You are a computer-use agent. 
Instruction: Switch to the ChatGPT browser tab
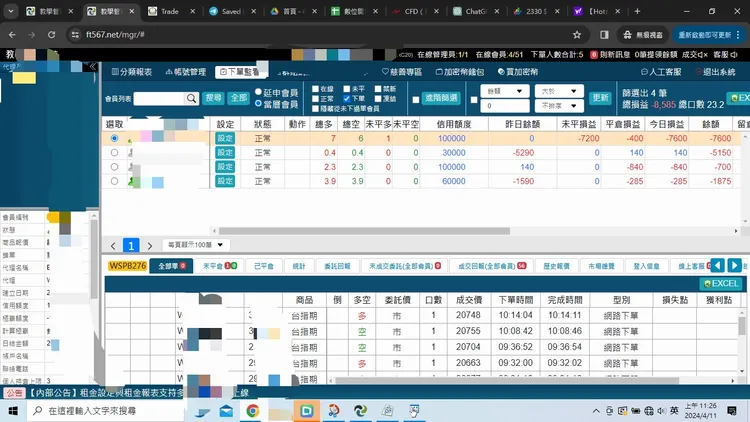476,11
